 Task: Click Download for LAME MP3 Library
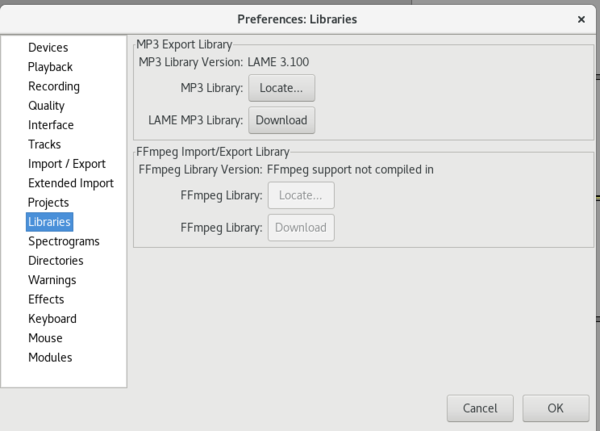tap(282, 120)
